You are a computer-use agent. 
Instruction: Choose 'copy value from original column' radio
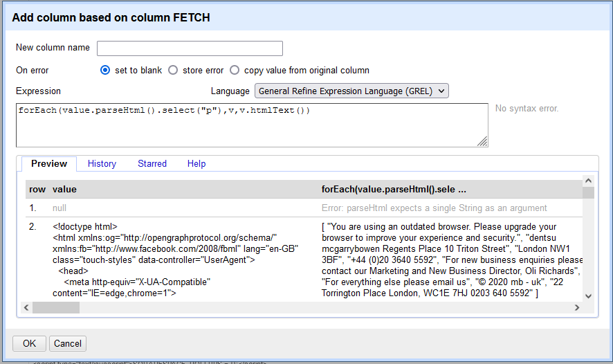(x=235, y=70)
